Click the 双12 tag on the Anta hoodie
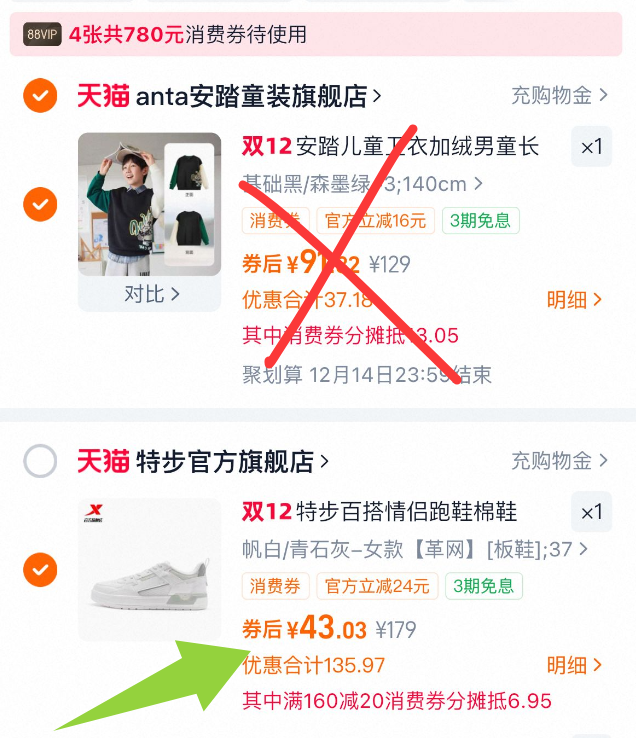 [267, 146]
